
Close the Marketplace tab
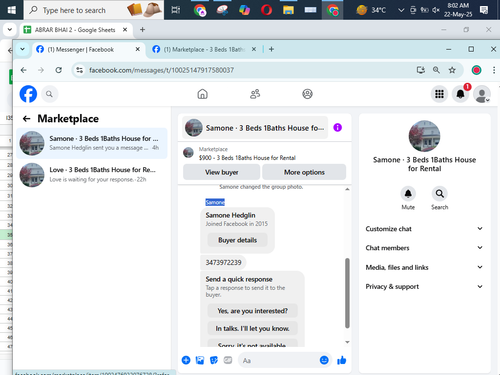point(254,49)
